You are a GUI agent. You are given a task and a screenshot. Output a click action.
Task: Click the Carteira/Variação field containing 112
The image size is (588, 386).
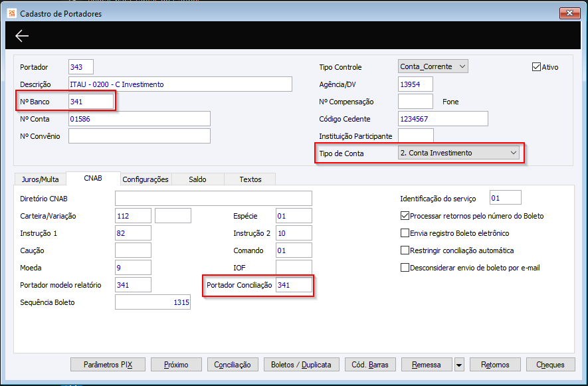point(133,216)
